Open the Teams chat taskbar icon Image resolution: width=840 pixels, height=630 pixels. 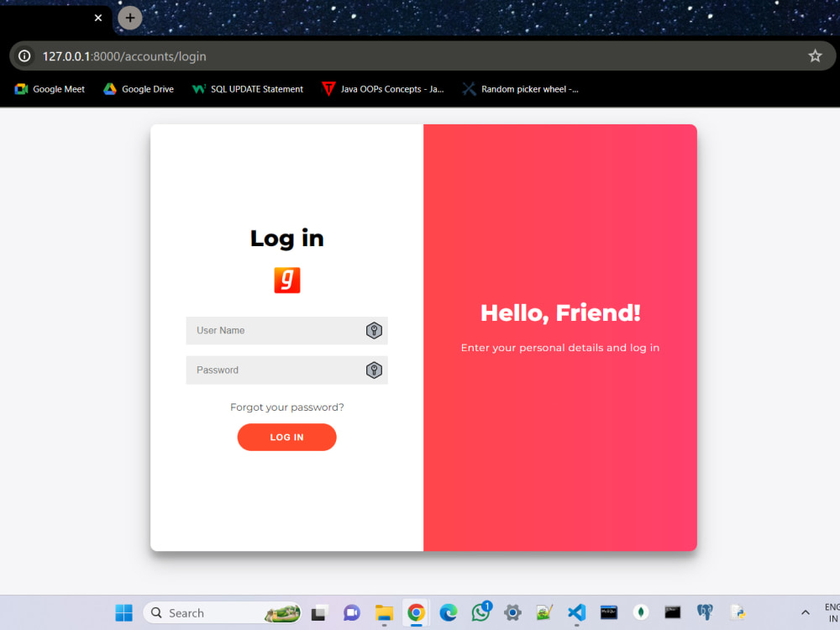(351, 612)
